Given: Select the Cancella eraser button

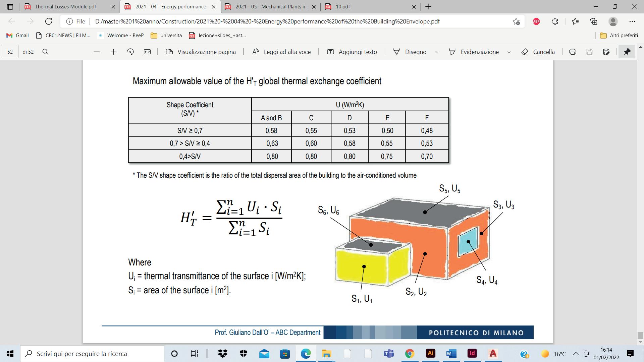Looking at the screenshot, I should click(x=538, y=52).
